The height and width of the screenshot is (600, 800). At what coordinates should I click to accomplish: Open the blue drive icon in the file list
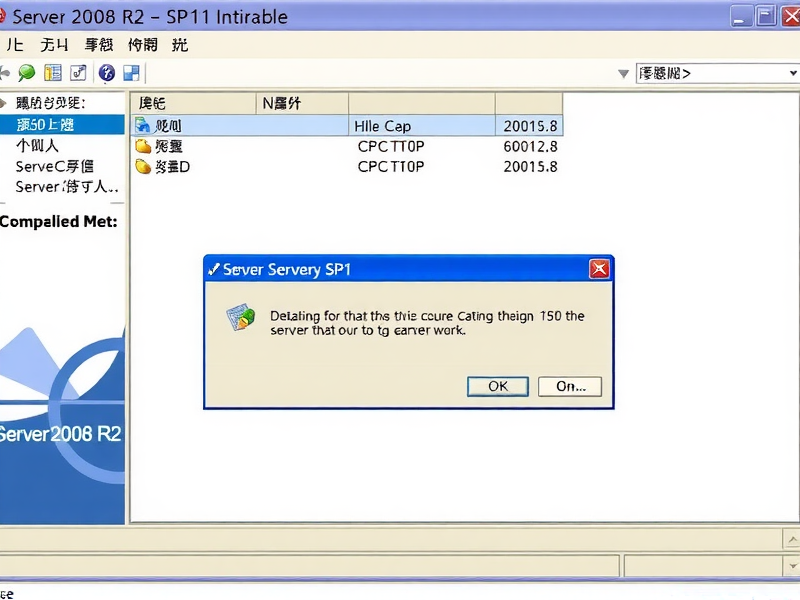(140, 124)
